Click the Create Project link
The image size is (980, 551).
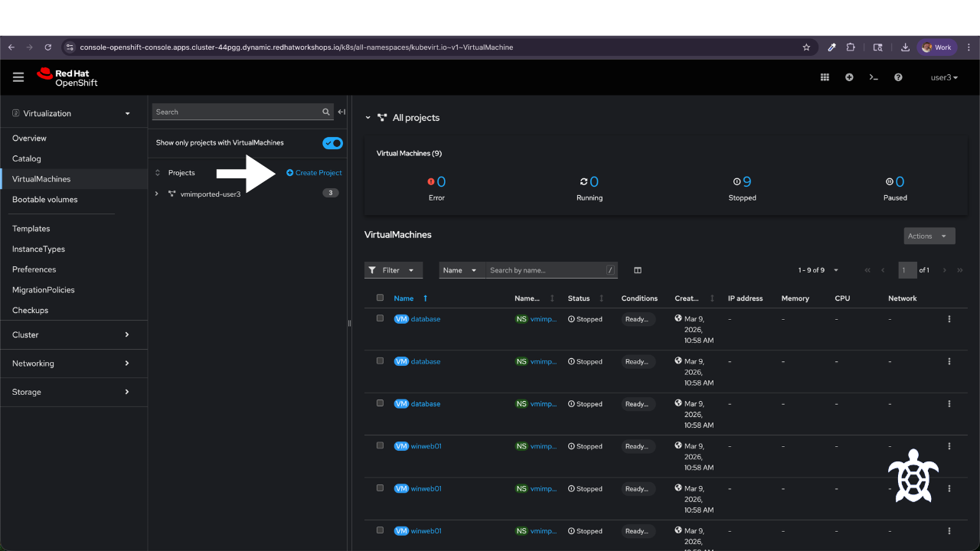[x=314, y=173]
